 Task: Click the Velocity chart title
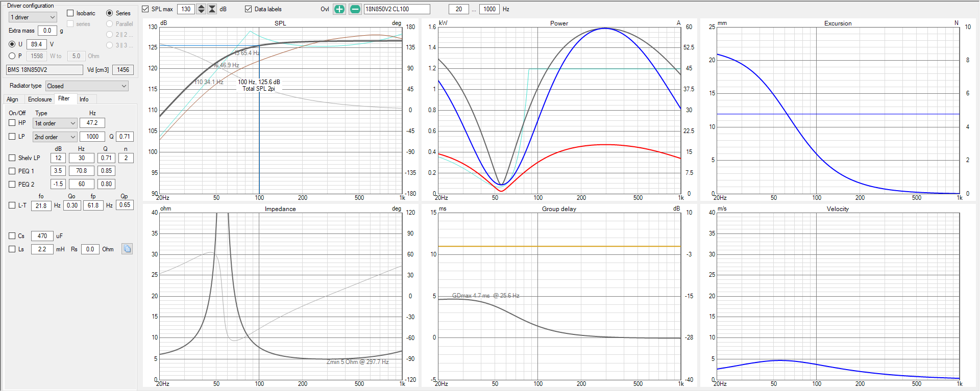[x=838, y=209]
